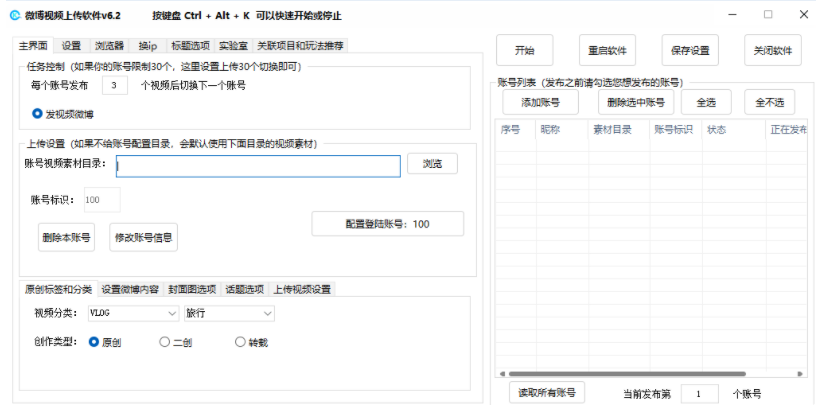This screenshot has height=410, width=820.
Task: Click the 账号标识 field showing 100
Action: (102, 200)
